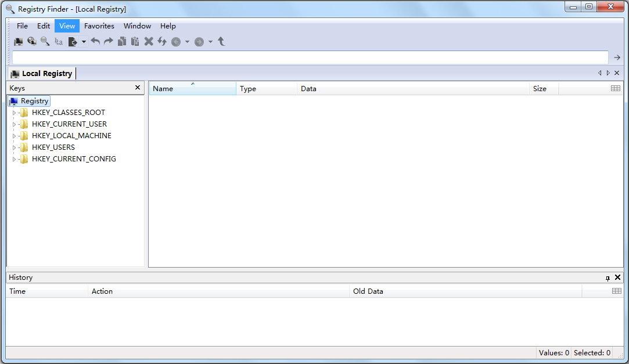Screen dimensions: 629x364
Task: Click the Redo arrow
Action: pos(109,41)
